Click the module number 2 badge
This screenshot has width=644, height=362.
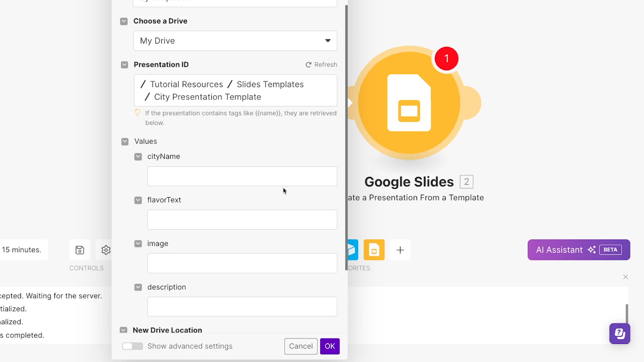[466, 182]
